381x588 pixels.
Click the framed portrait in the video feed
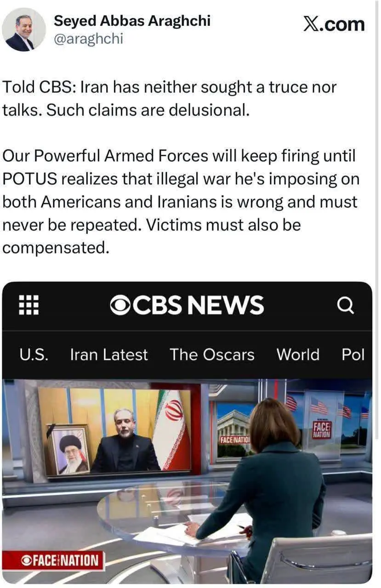click(x=69, y=450)
